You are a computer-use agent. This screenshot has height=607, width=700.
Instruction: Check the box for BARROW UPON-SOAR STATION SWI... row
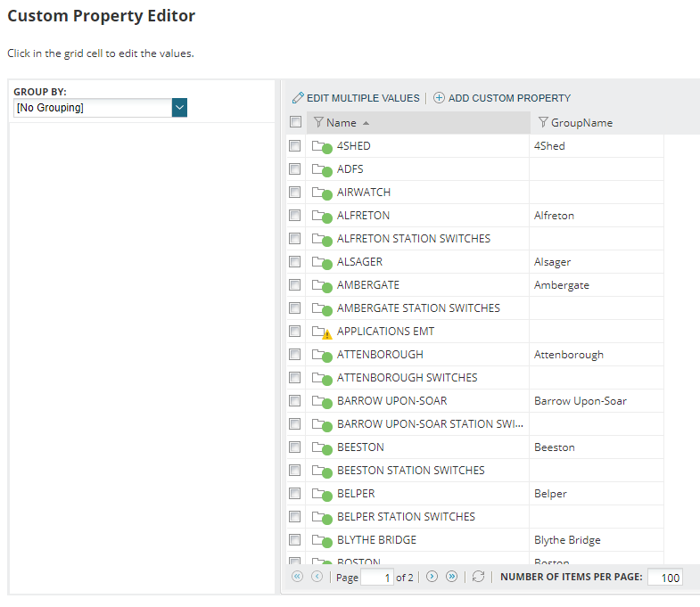coord(294,423)
